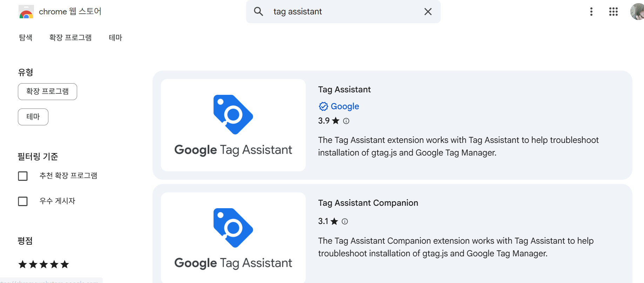The image size is (644, 283).
Task: Click the Google verified publisher badge icon
Action: [x=323, y=106]
